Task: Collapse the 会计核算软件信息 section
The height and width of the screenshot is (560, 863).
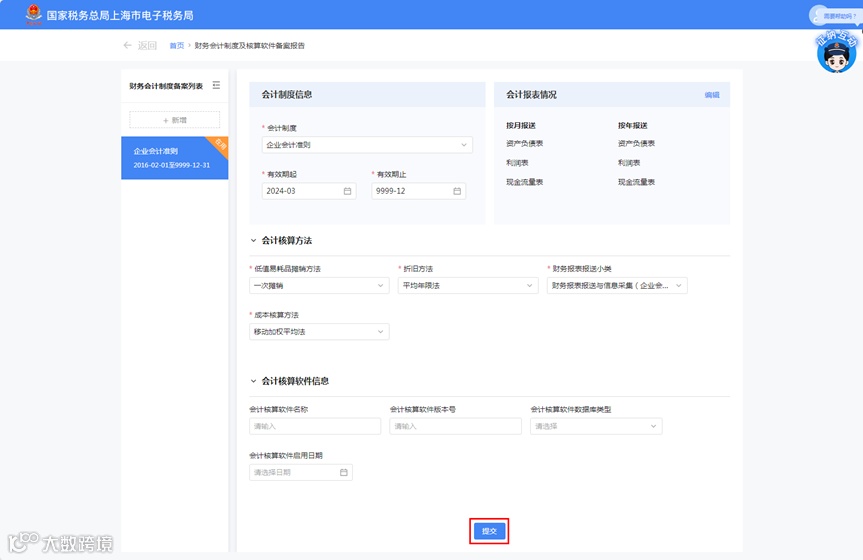Action: [x=253, y=381]
